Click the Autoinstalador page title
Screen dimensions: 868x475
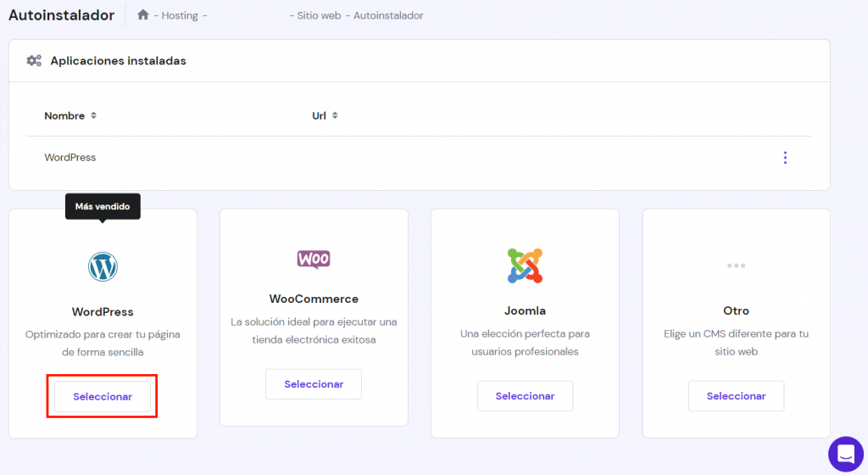click(x=61, y=15)
